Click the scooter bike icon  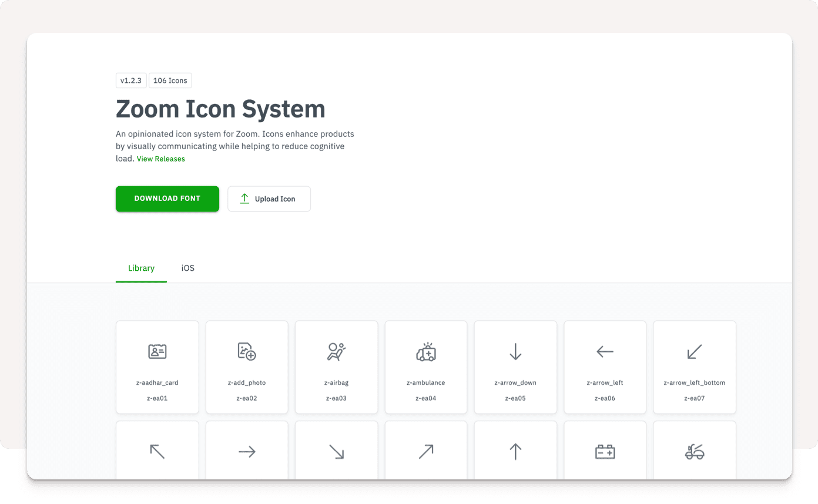[x=695, y=451]
